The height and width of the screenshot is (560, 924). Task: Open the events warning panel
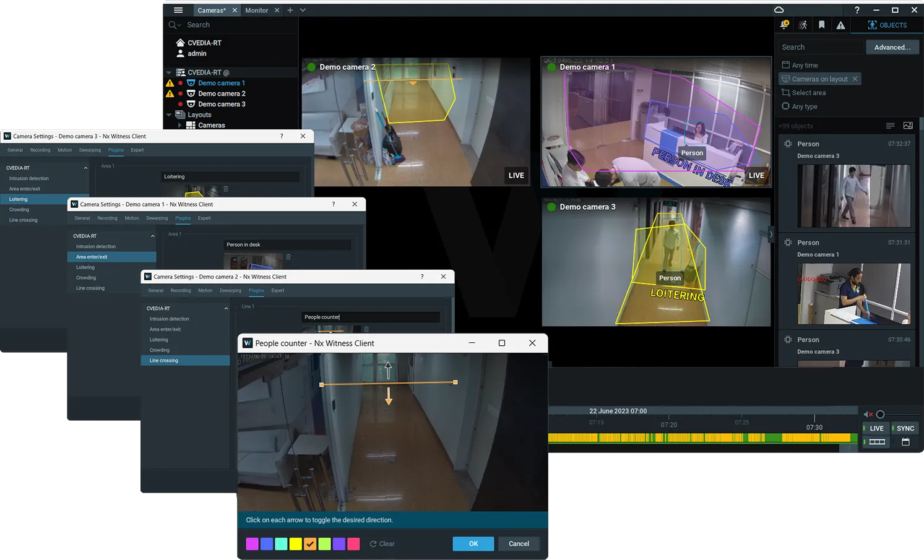click(840, 25)
